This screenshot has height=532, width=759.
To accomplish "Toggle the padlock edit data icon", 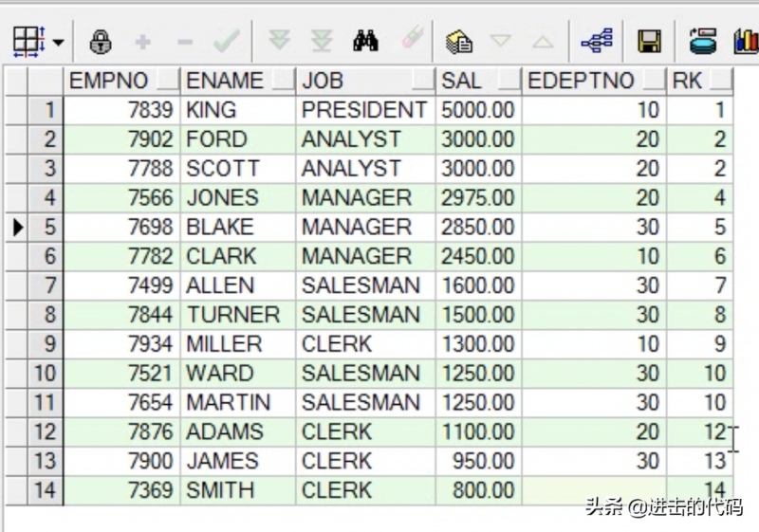I will (101, 42).
